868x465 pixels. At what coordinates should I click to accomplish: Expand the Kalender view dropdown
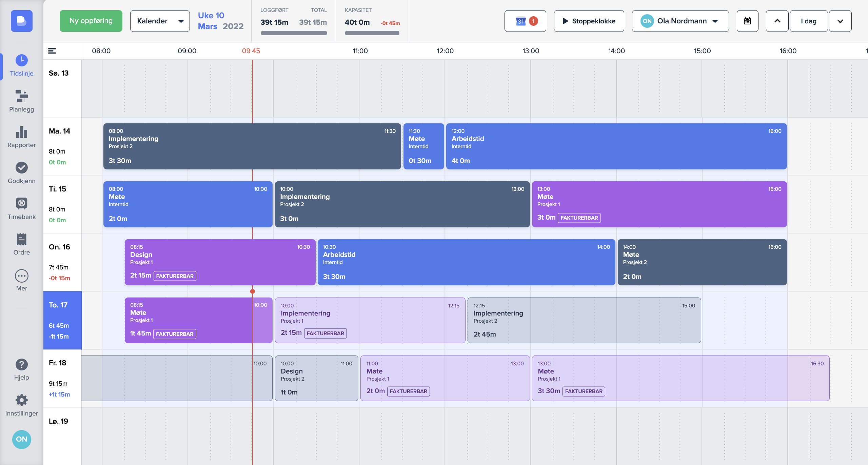160,21
